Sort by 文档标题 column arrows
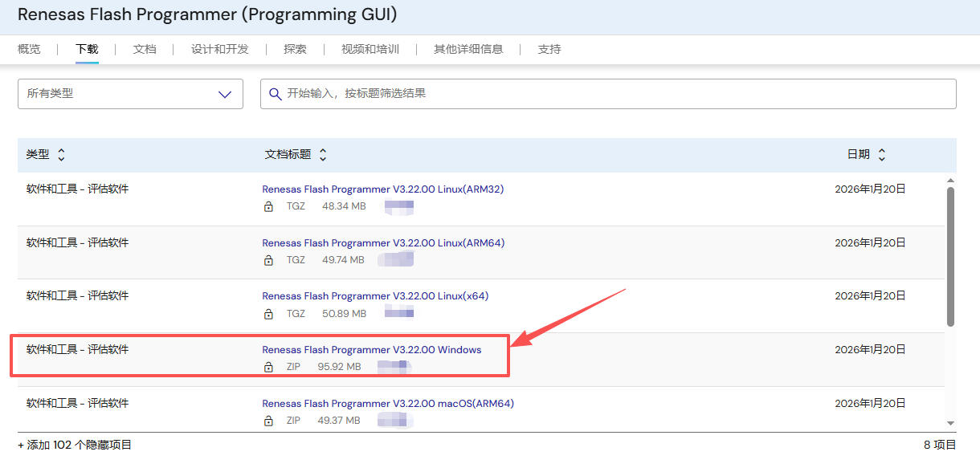 (x=323, y=155)
